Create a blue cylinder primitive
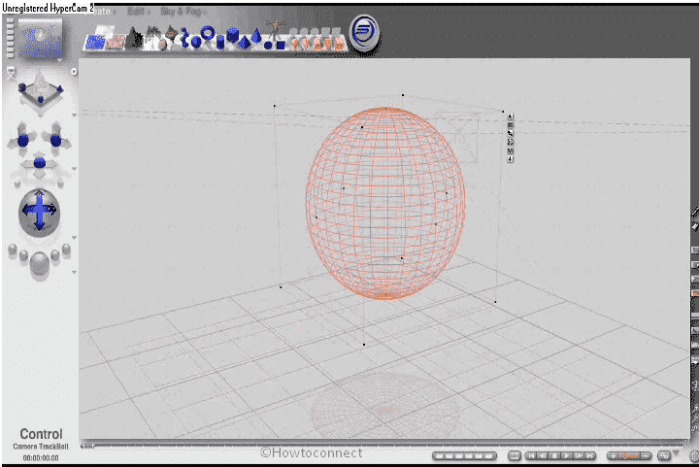The width and height of the screenshot is (699, 467). 220,42
